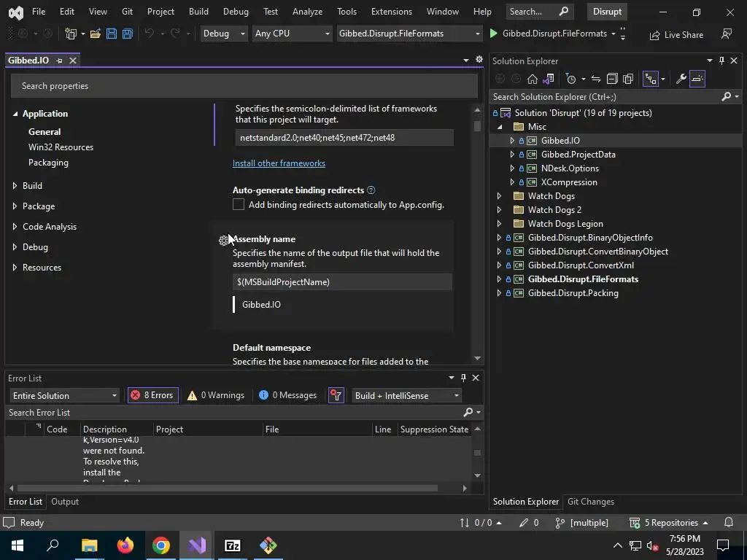The width and height of the screenshot is (747, 560).
Task: Click the Save All icon
Action: (x=128, y=34)
